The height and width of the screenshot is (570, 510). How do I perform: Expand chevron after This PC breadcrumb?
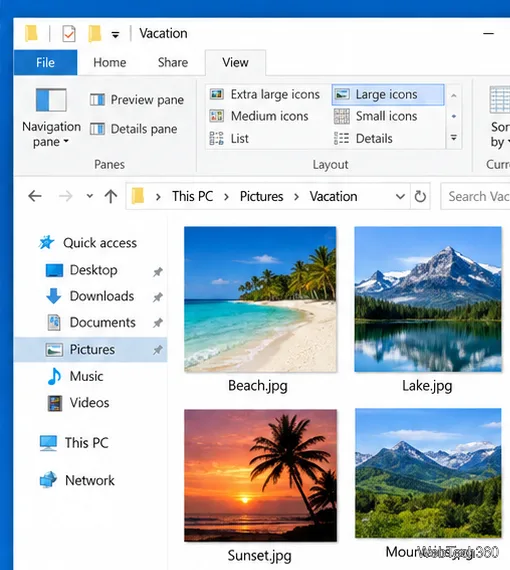click(x=226, y=197)
